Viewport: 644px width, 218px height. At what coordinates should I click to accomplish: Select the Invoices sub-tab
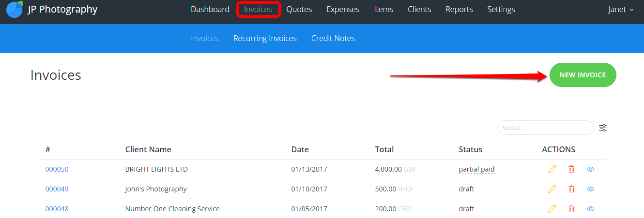(205, 38)
